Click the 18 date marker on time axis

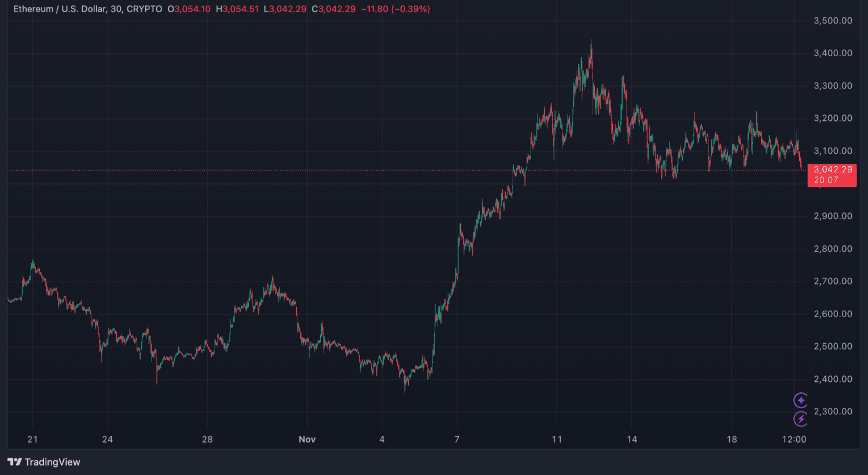pos(731,439)
